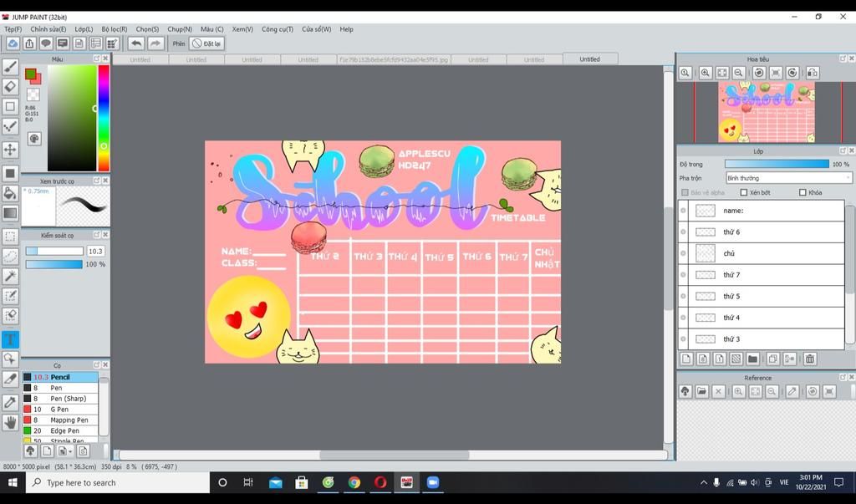
Task: Toggle the Khóa lock checkbox
Action: click(x=802, y=192)
